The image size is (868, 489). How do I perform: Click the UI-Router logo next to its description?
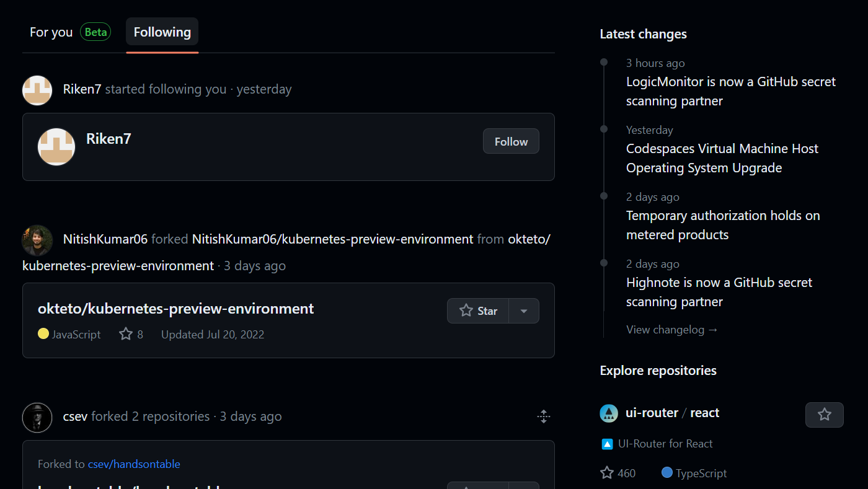point(606,443)
